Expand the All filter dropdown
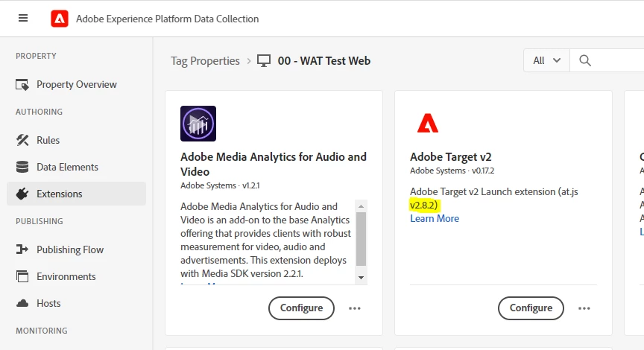This screenshot has width=644, height=350. tap(546, 61)
